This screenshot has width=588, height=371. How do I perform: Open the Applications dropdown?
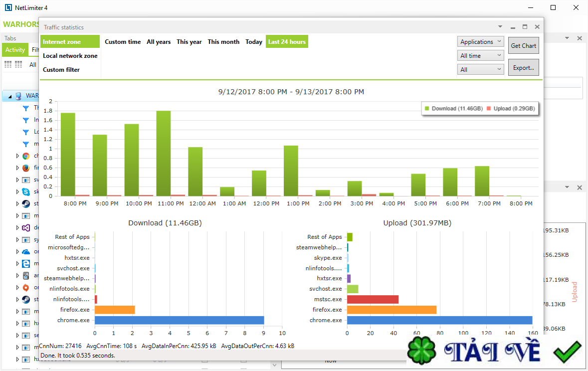click(x=480, y=42)
